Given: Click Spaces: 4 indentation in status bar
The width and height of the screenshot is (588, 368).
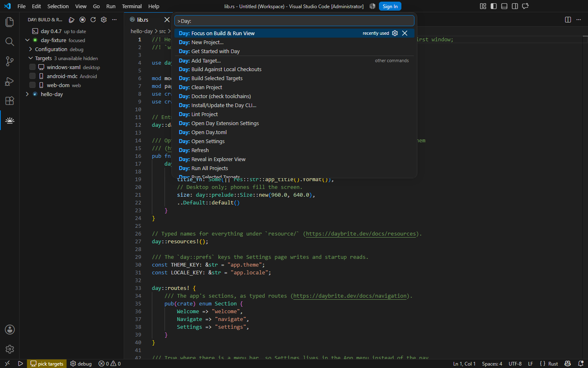Looking at the screenshot, I should tap(492, 364).
